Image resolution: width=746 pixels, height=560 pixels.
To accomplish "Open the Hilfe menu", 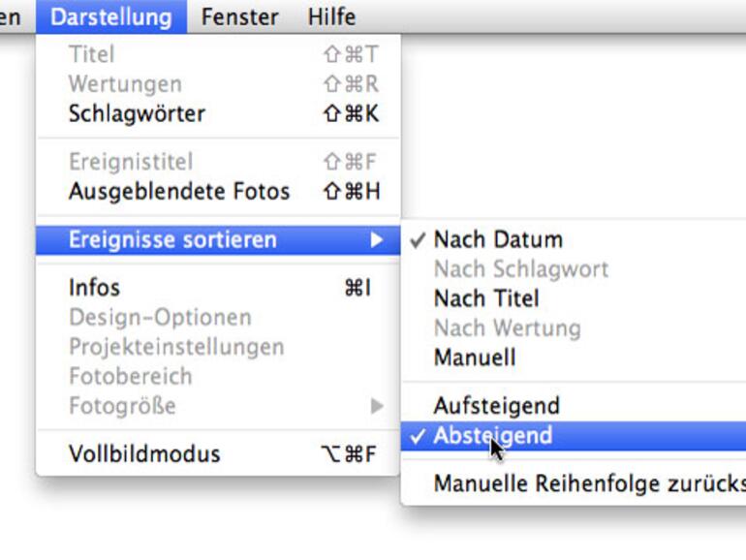I will [x=331, y=16].
